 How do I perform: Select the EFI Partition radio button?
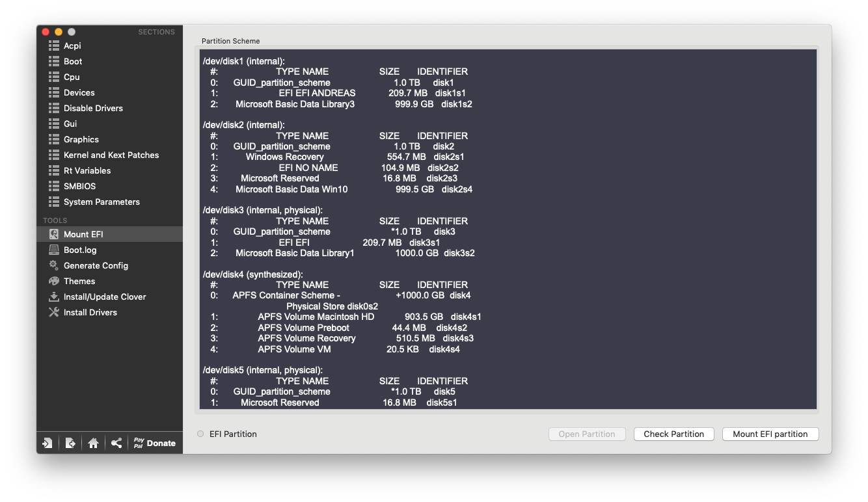(x=200, y=434)
